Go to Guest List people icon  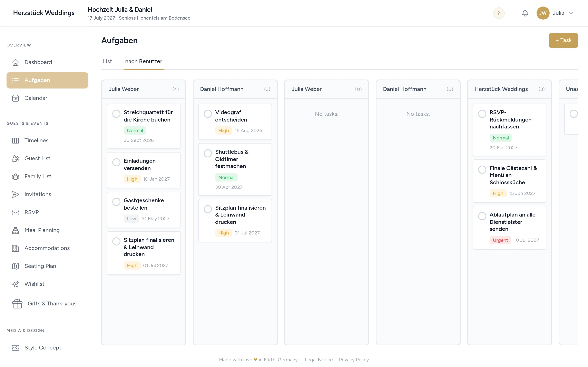pos(16,158)
